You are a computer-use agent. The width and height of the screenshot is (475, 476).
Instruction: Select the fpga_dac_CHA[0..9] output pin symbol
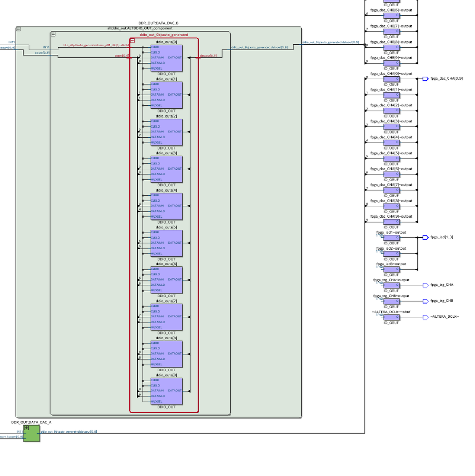(425, 79)
